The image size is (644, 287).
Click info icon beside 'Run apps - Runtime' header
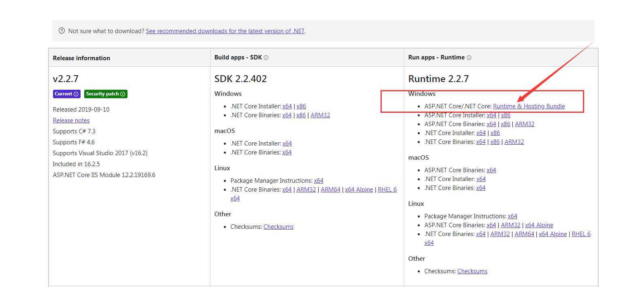click(x=469, y=58)
